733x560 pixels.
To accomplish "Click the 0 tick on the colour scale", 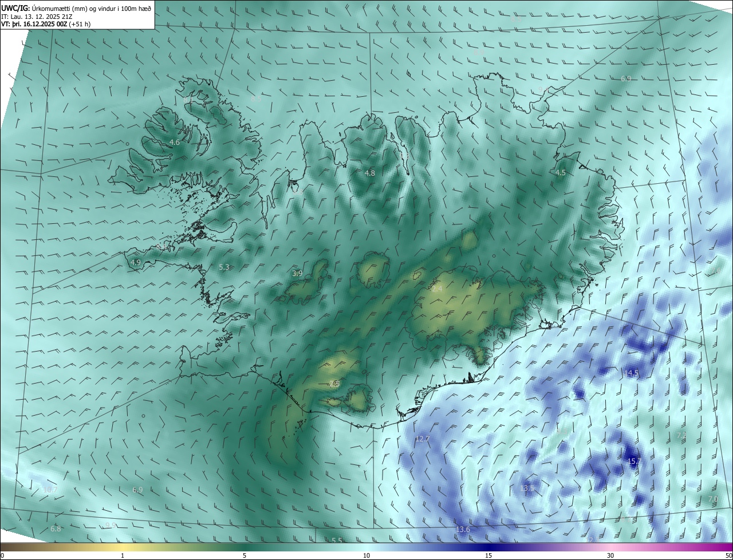I will coord(2,555).
